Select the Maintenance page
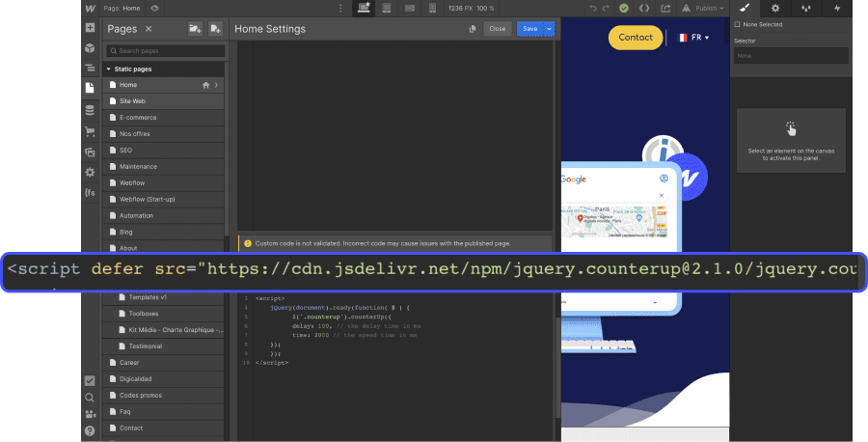 coord(163,166)
